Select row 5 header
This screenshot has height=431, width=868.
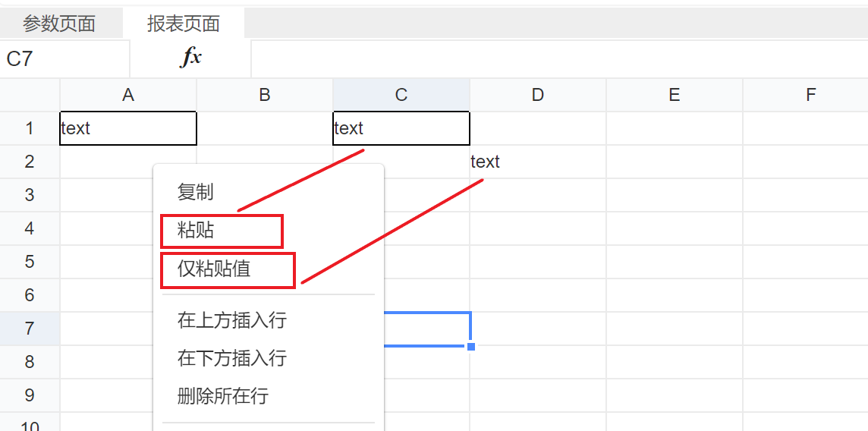tap(30, 262)
